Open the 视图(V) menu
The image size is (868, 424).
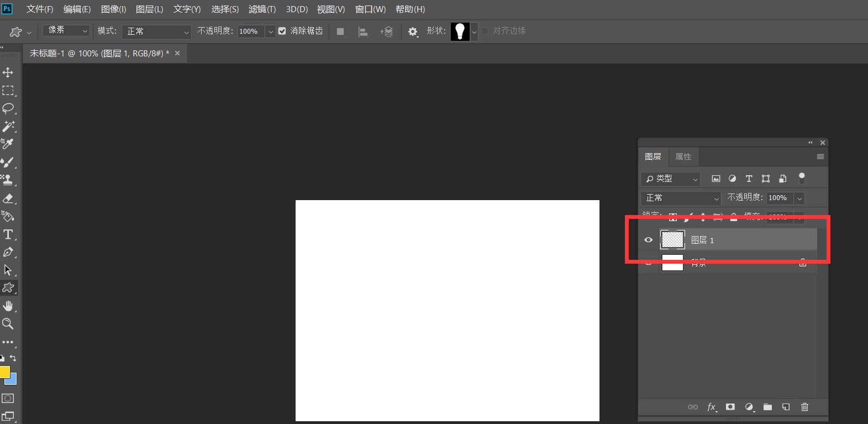pyautogui.click(x=331, y=9)
